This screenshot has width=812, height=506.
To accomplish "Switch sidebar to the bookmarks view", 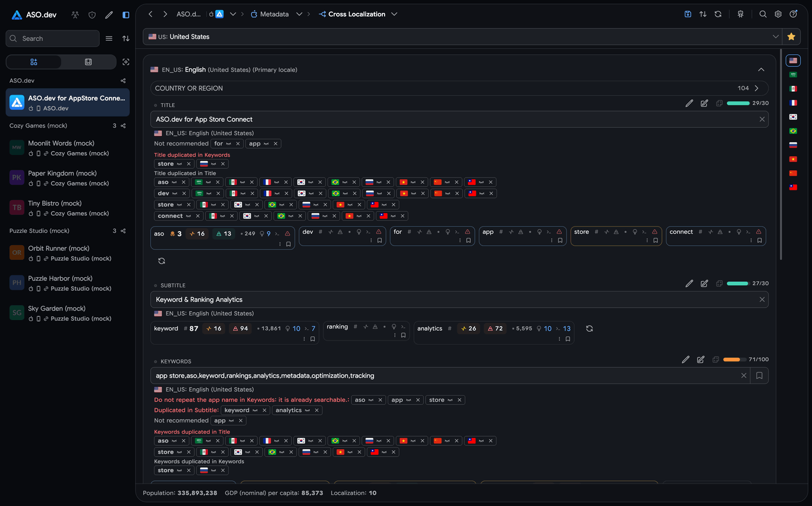I will click(88, 62).
